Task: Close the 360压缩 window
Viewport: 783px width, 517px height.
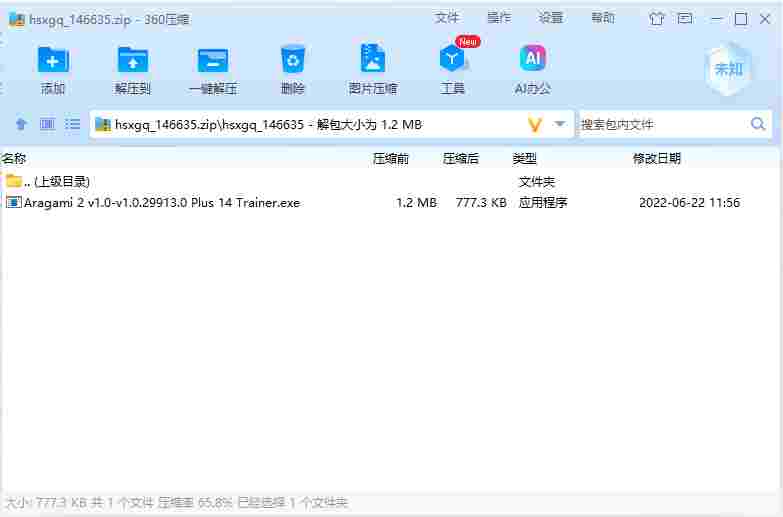Action: click(x=765, y=19)
